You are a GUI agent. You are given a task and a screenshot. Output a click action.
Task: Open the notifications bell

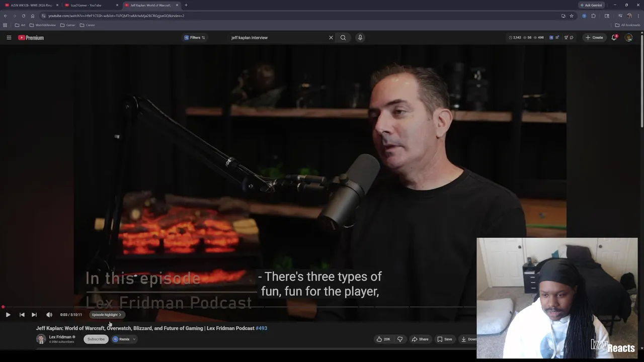pyautogui.click(x=614, y=38)
